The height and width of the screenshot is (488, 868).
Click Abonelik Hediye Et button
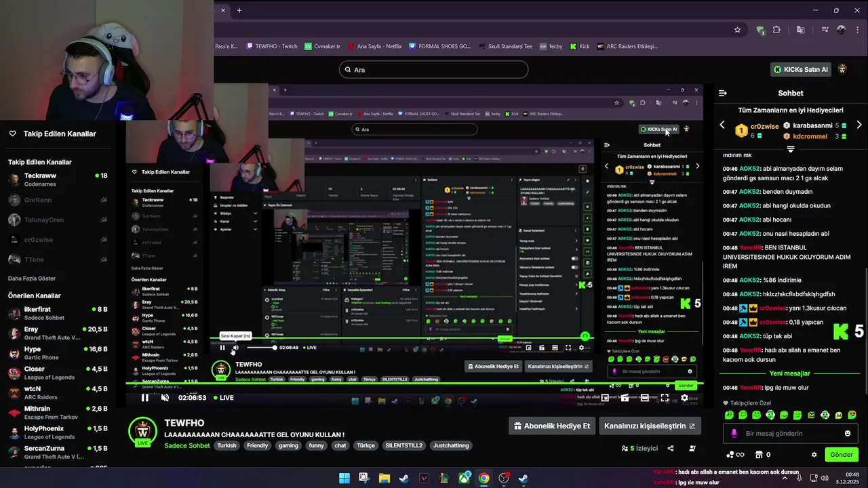tap(551, 426)
